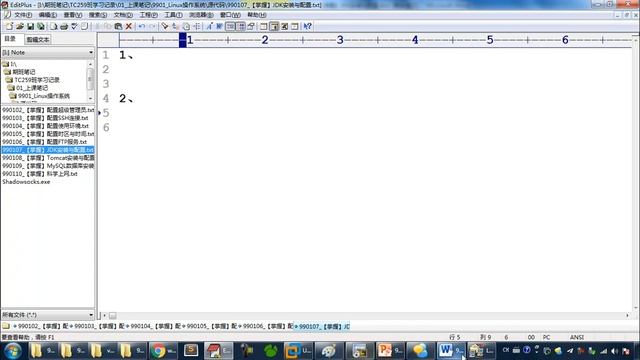Image resolution: width=640 pixels, height=360 pixels.
Task: Click the volume icon in system tray
Action: (615, 351)
